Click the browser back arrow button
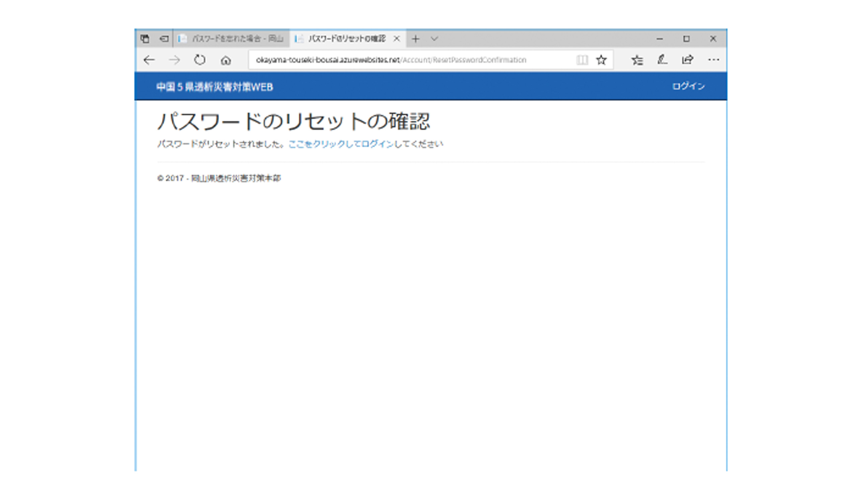Image resolution: width=857 pixels, height=504 pixels. [x=149, y=60]
